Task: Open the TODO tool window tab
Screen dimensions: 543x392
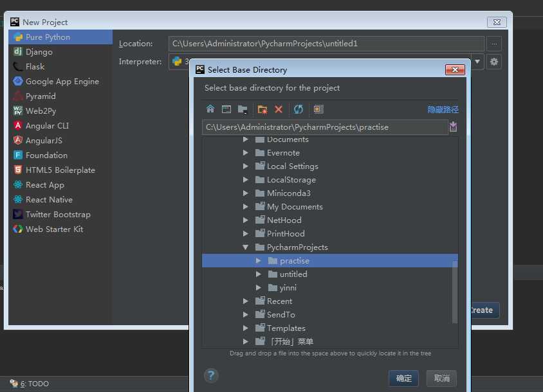Action: pos(30,384)
